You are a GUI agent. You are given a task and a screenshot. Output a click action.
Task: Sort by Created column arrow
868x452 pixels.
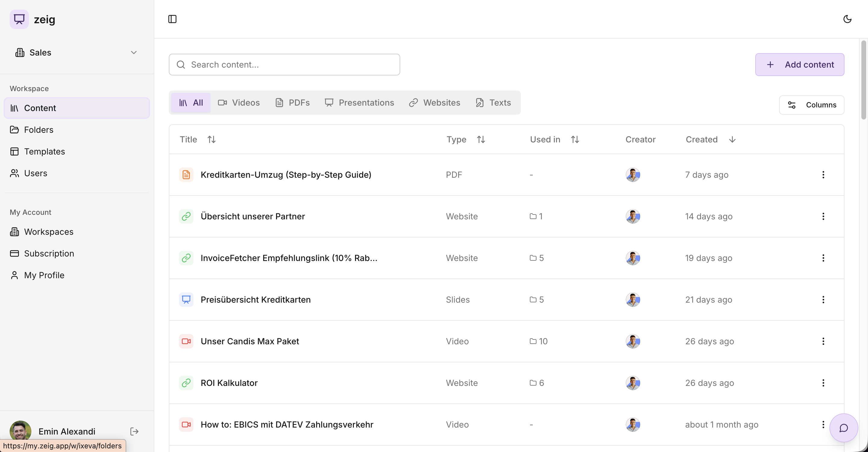[x=732, y=139]
